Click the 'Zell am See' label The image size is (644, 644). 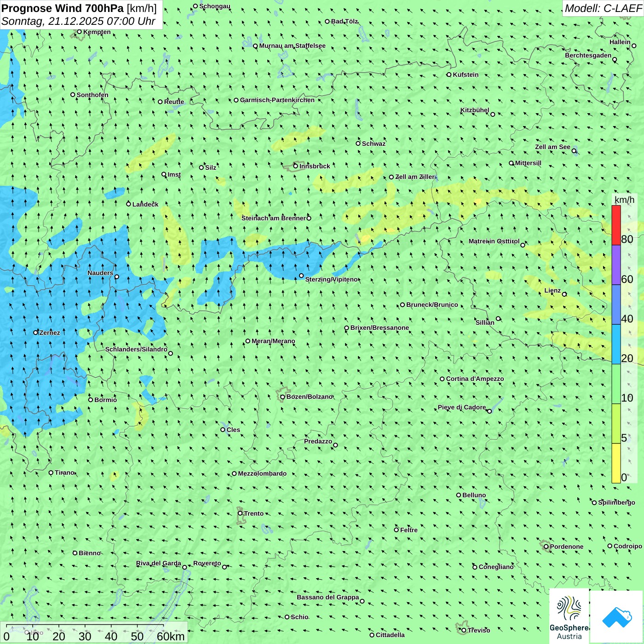pyautogui.click(x=552, y=147)
